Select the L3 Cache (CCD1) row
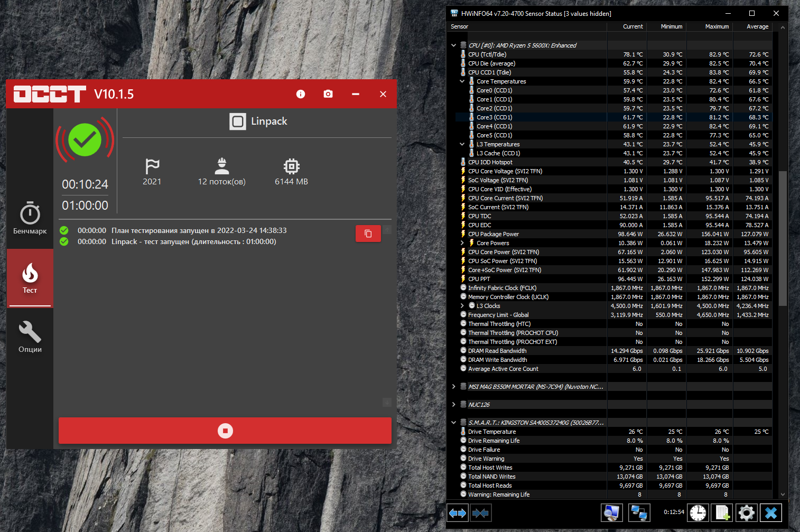Screen dimensions: 800x532 click(x=610, y=153)
